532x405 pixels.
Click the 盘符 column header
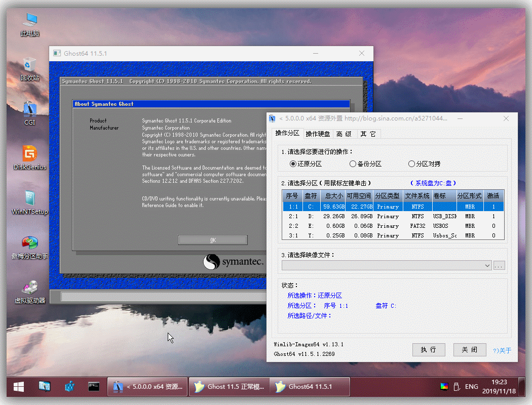311,196
